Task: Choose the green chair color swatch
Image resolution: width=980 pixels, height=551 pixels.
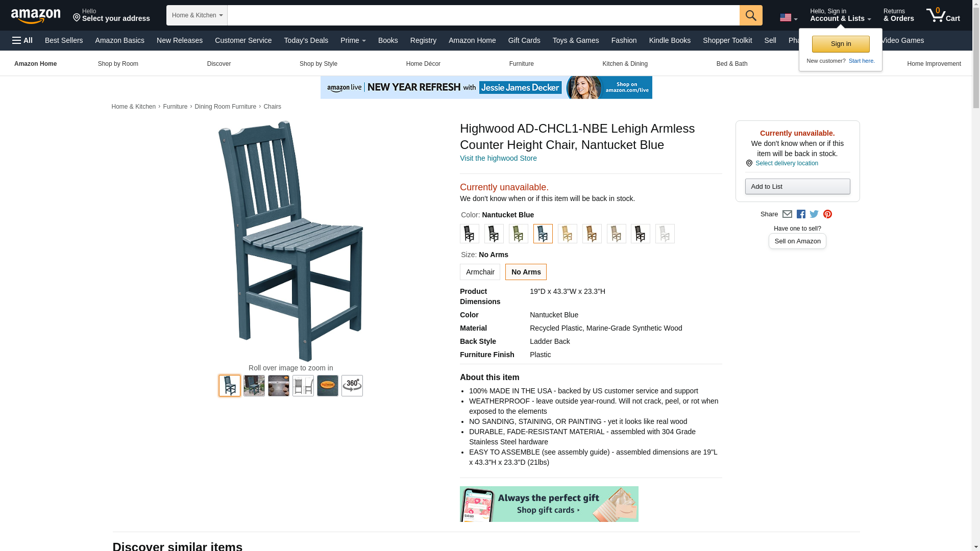Action: click(518, 234)
